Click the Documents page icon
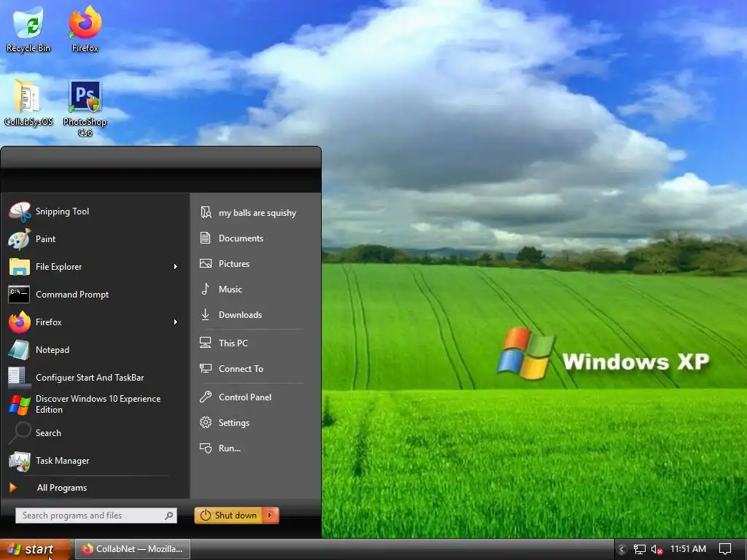Image resolution: width=747 pixels, height=560 pixels. coord(205,238)
